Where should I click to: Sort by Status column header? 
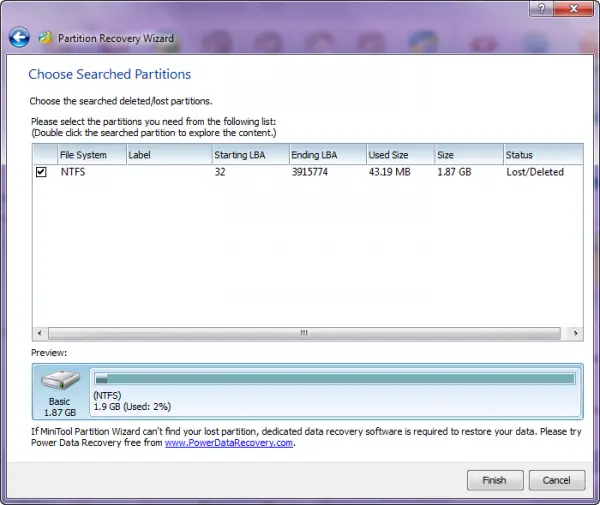(543, 155)
